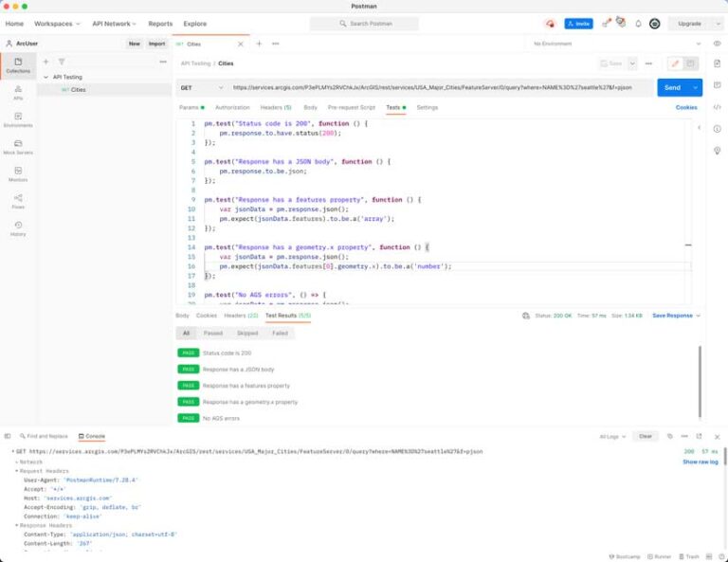Click Show raw log link
The width and height of the screenshot is (728, 562).
pos(701,462)
